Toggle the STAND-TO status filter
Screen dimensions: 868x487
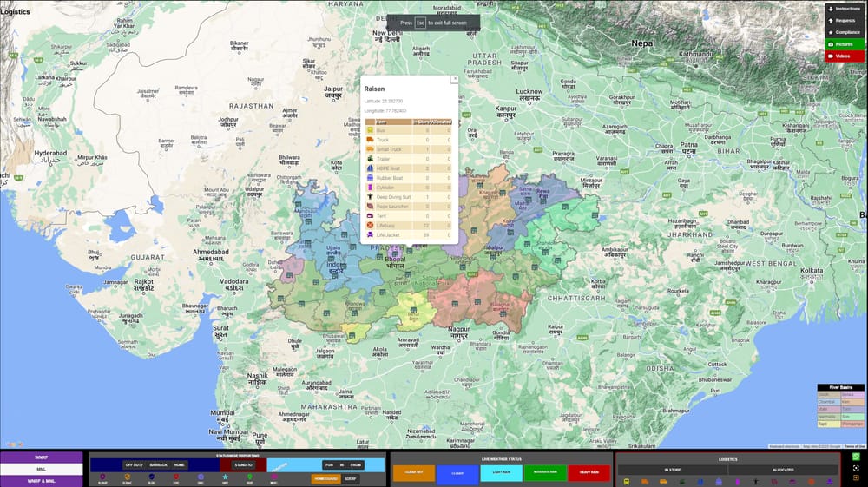coord(244,465)
